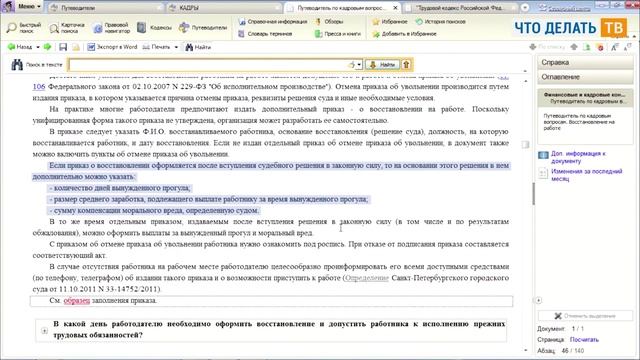The image size is (640, 360).
Task: Expand the 'В какой день работодателю' question block
Action: coord(44,331)
